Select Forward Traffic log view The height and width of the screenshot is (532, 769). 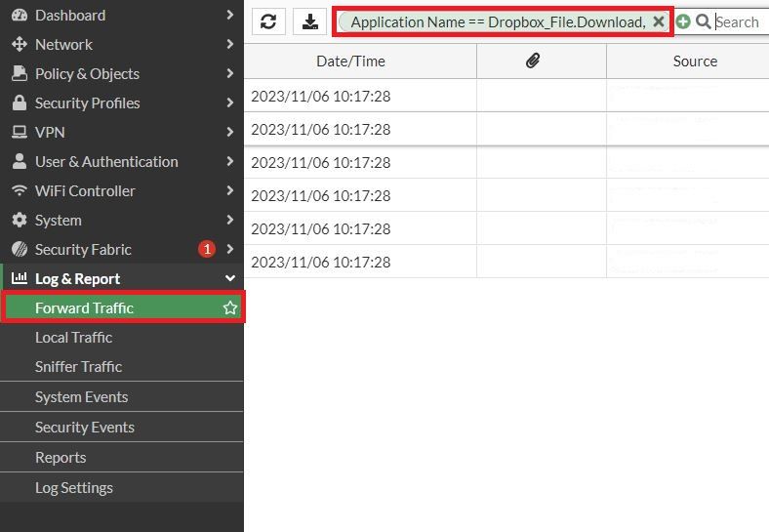point(123,307)
